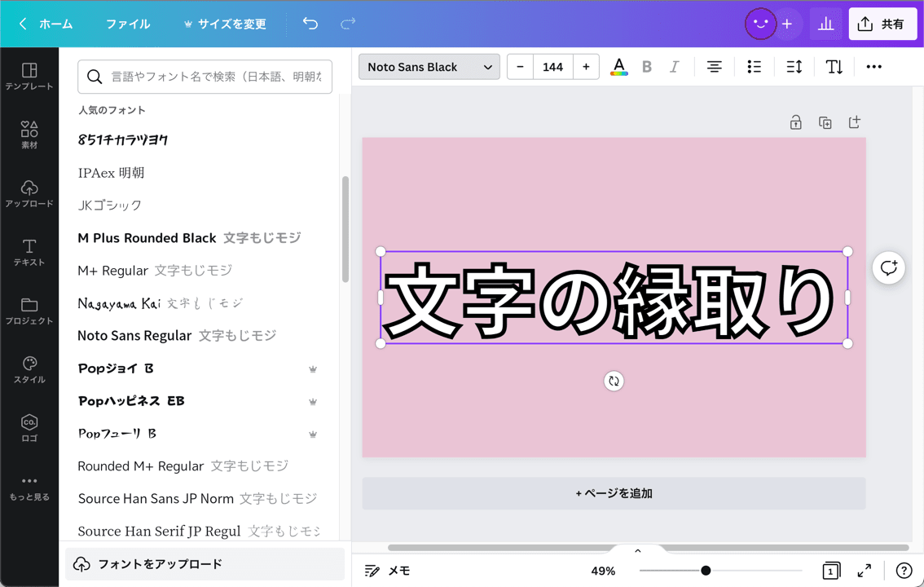This screenshot has height=587, width=924.
Task: Click the lock icon above the canvas
Action: pyautogui.click(x=795, y=121)
